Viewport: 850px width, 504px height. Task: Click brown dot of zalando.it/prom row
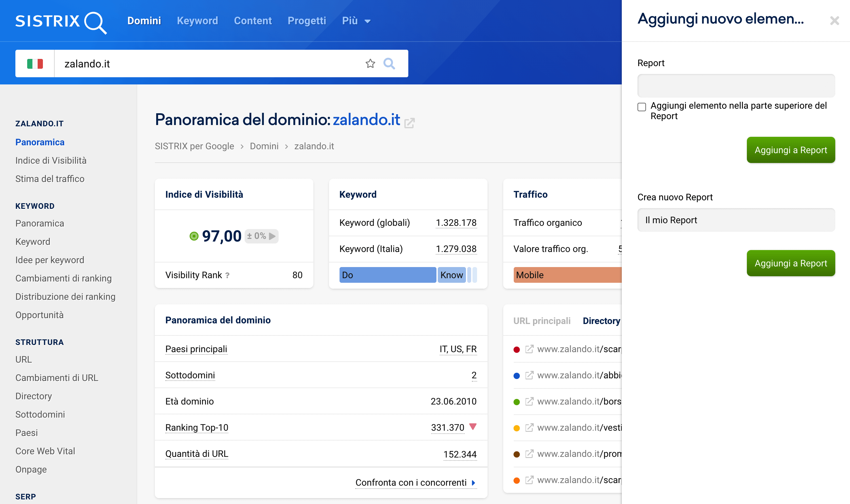point(517,454)
